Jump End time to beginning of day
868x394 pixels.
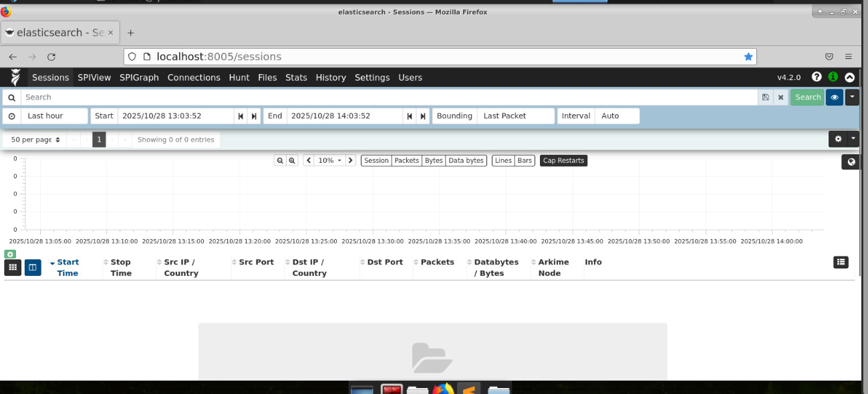410,116
